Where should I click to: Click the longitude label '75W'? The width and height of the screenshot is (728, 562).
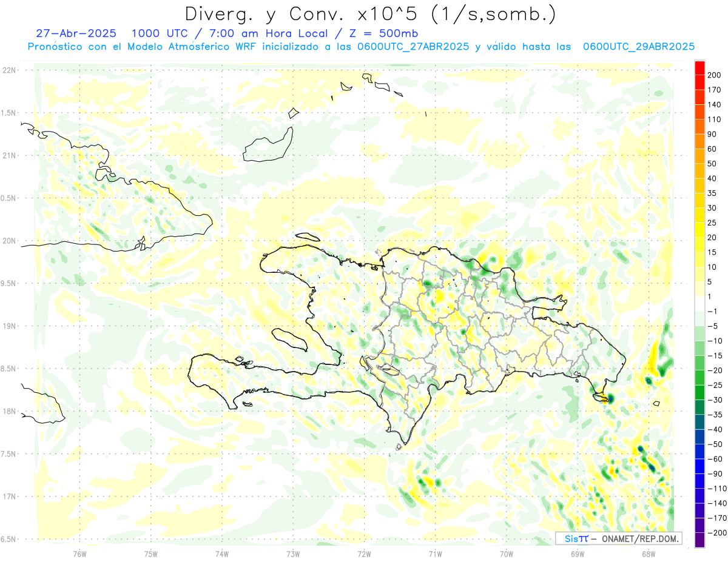click(151, 554)
